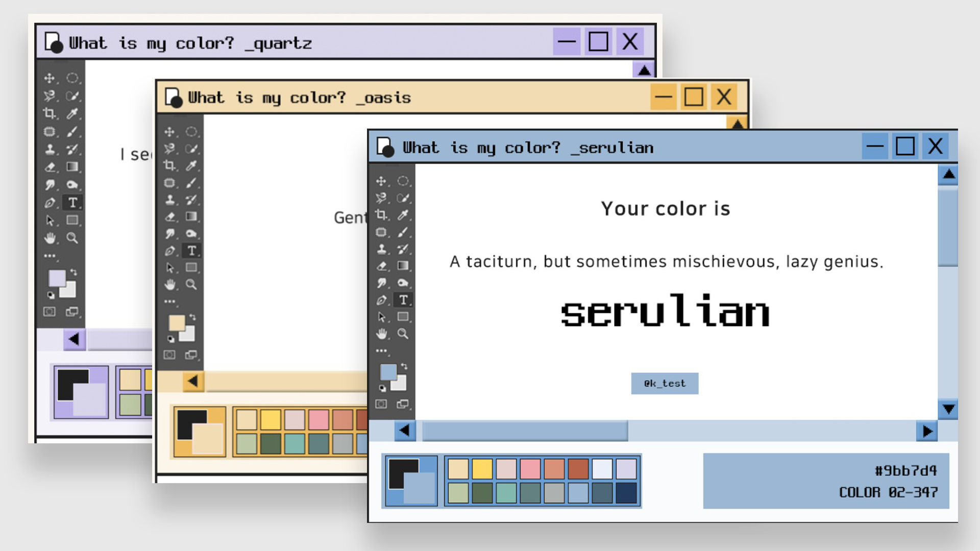Click right arrow of serulian horizontal scrollbar
The width and height of the screenshot is (980, 551).
click(x=927, y=431)
